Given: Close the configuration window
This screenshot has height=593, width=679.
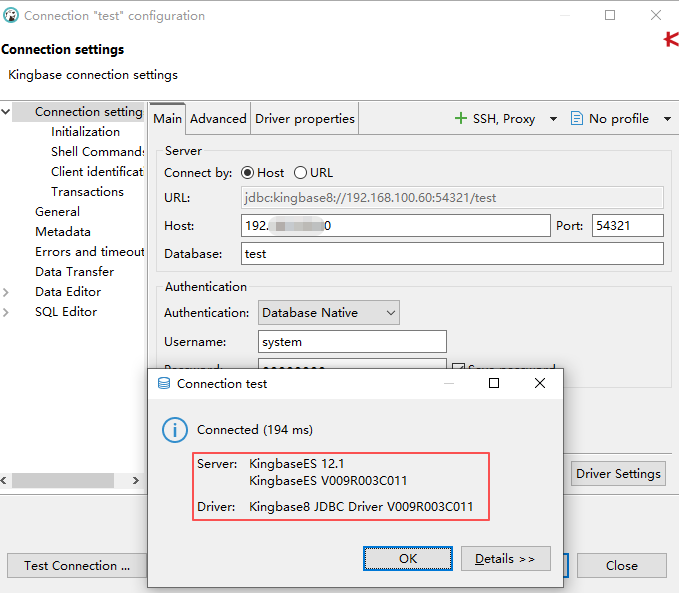Looking at the screenshot, I should coord(656,15).
